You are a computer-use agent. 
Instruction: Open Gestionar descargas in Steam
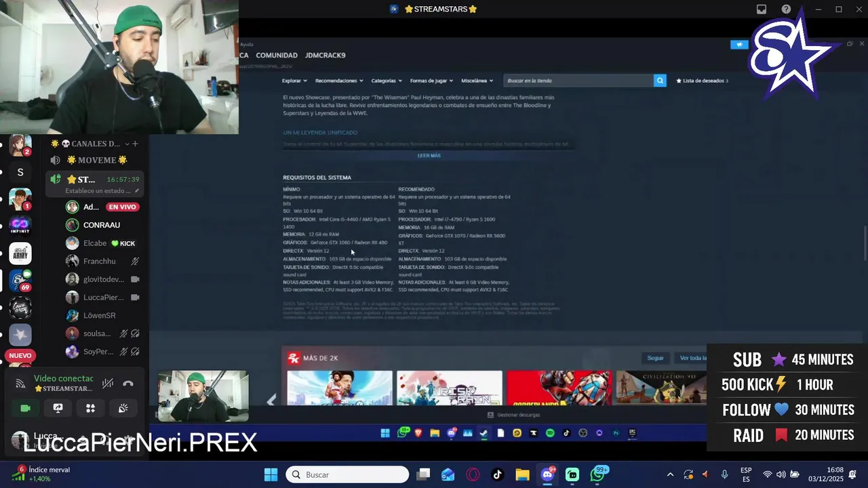(x=514, y=415)
